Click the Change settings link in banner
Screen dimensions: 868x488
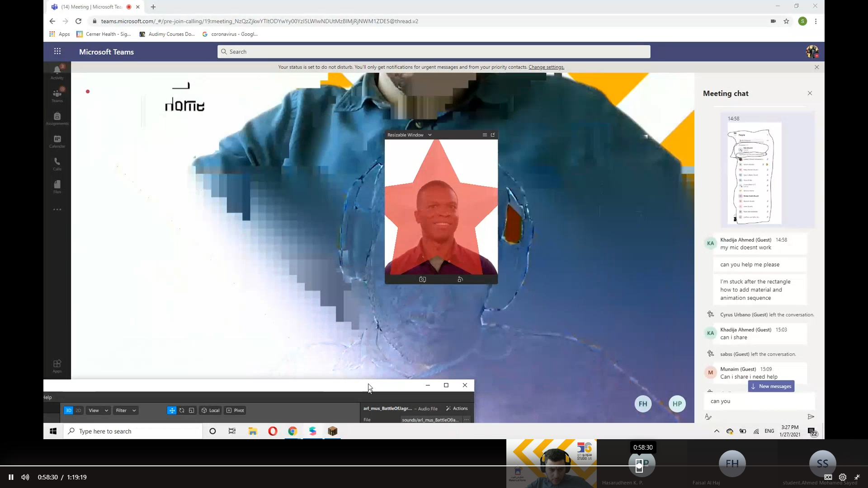pyautogui.click(x=546, y=67)
